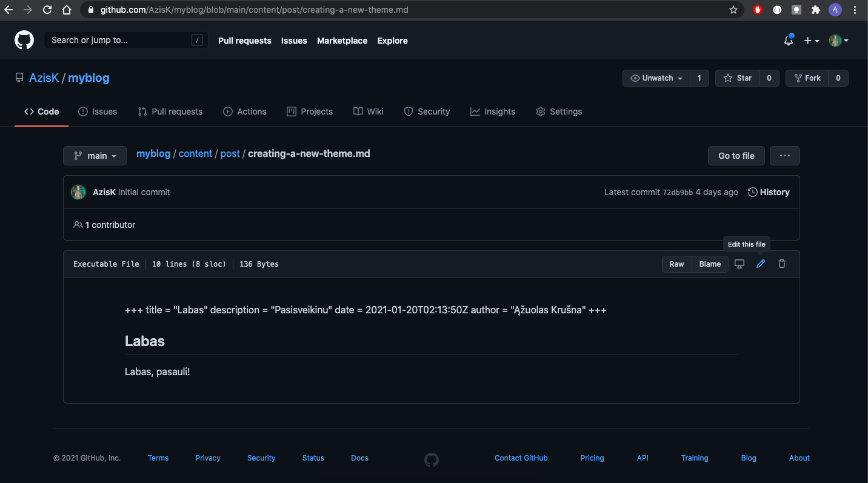View the Raw file
868x483 pixels.
point(676,264)
